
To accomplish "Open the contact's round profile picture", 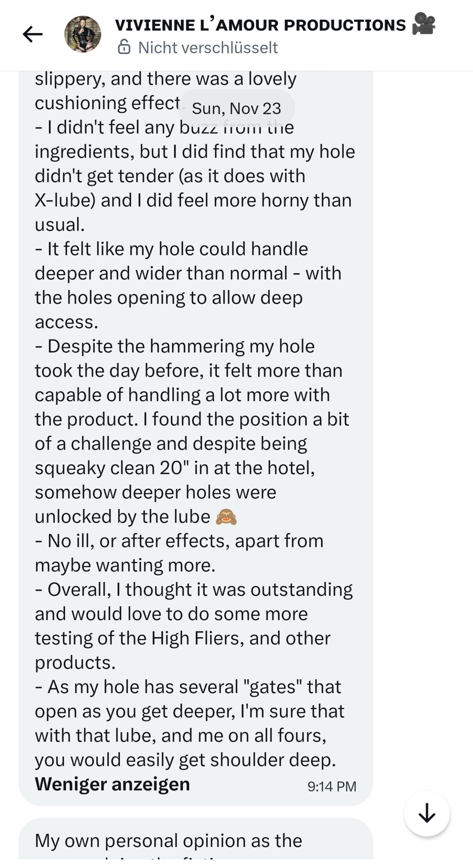I will 83,34.
